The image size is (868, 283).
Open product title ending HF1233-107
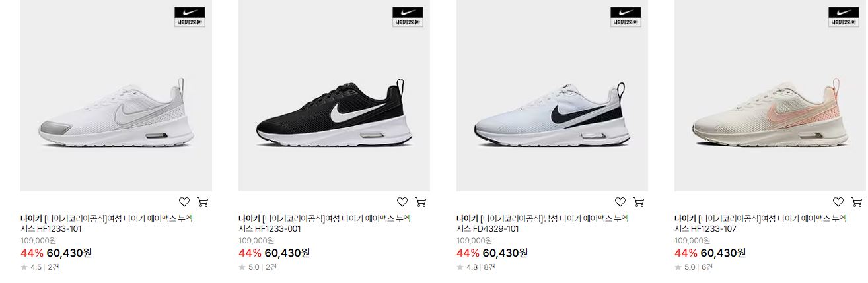coord(760,224)
